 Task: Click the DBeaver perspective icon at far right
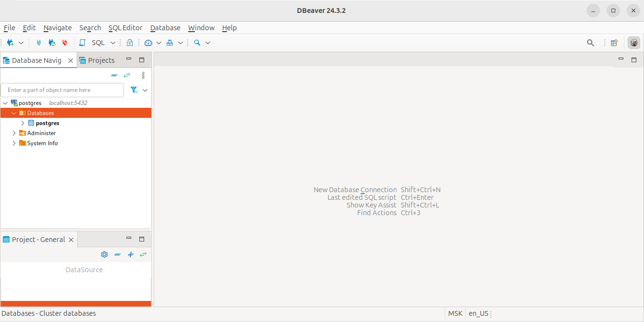tap(634, 43)
